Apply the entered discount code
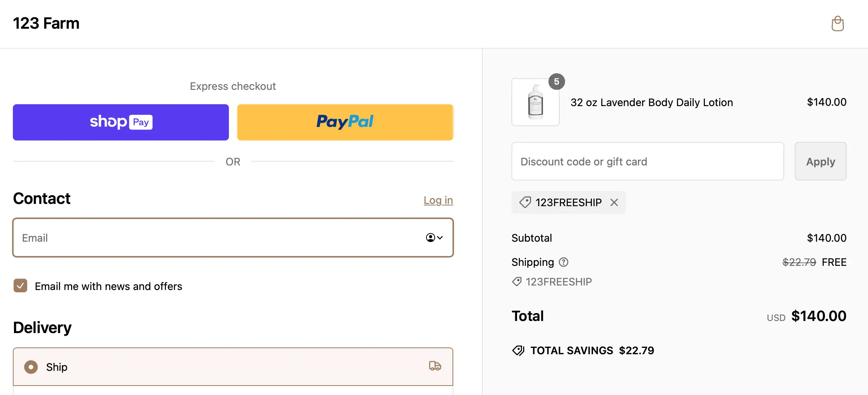The height and width of the screenshot is (395, 868). [820, 161]
